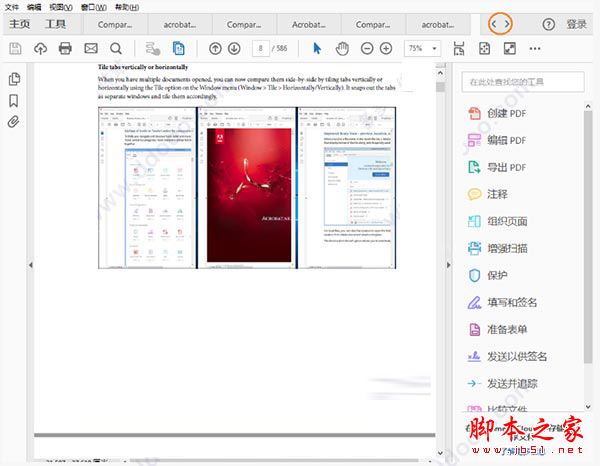Show next tabs with right chevron
Screen dimensions: 600x466
(507, 24)
